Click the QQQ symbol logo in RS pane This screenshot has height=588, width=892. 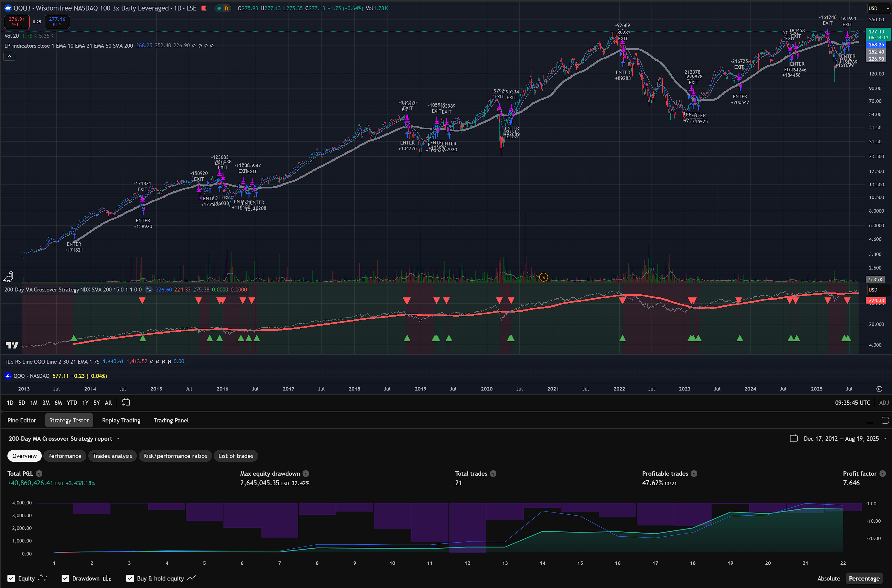8,376
